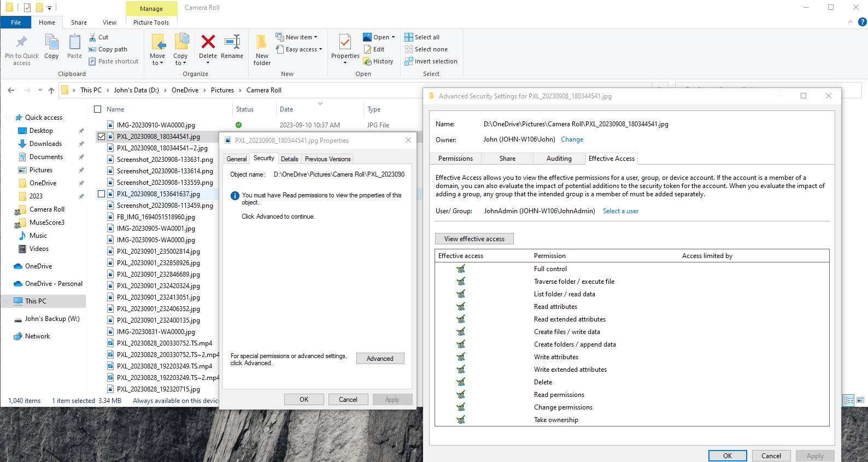Image resolution: width=868 pixels, height=462 pixels.
Task: Open the Picture Tools ribbon tab
Action: (151, 22)
